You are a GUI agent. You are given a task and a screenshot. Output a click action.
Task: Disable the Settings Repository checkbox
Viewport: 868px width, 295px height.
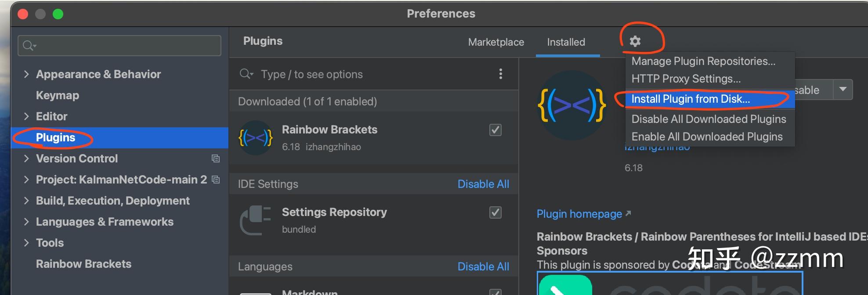click(x=495, y=212)
